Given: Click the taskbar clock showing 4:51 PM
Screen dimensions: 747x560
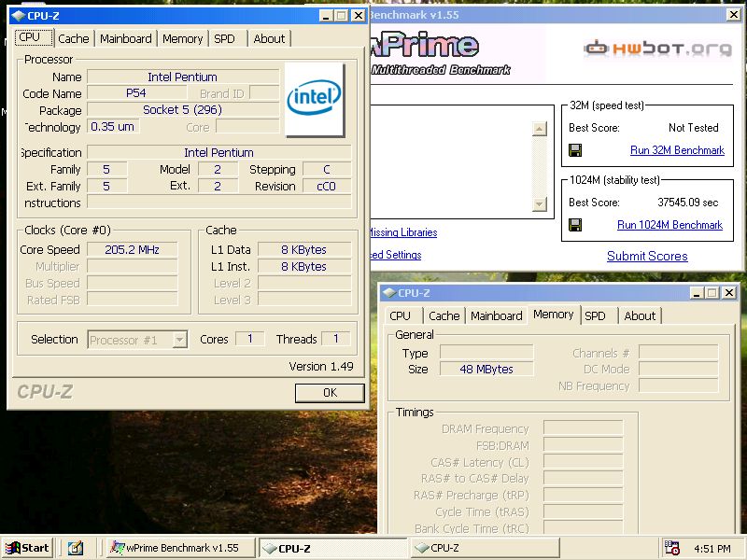Looking at the screenshot, I should click(x=712, y=549).
